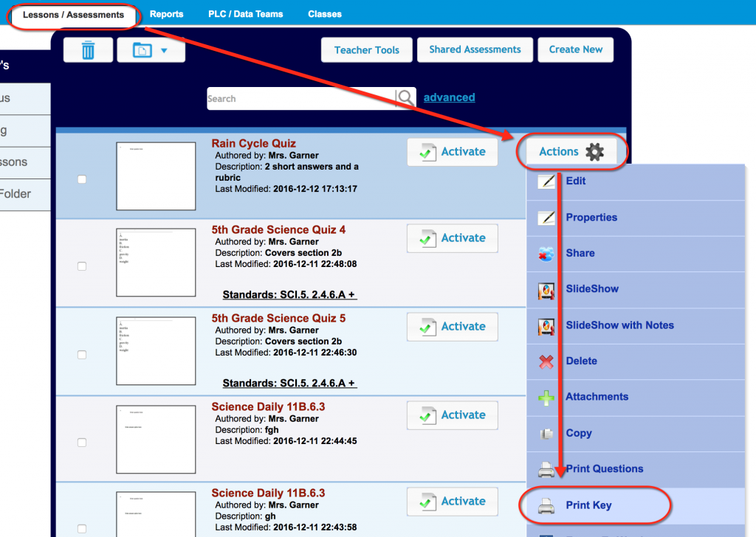Click the SlideShow projector icon
The width and height of the screenshot is (756, 537).
click(x=545, y=290)
